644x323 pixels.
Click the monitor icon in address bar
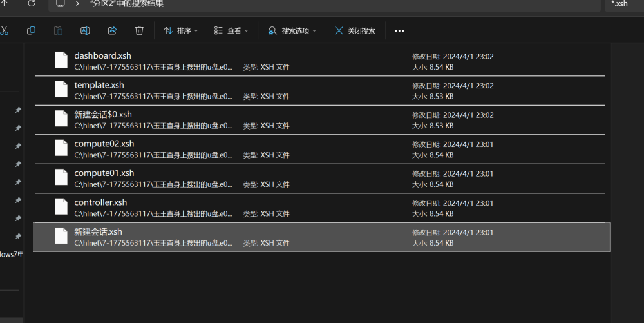click(61, 3)
